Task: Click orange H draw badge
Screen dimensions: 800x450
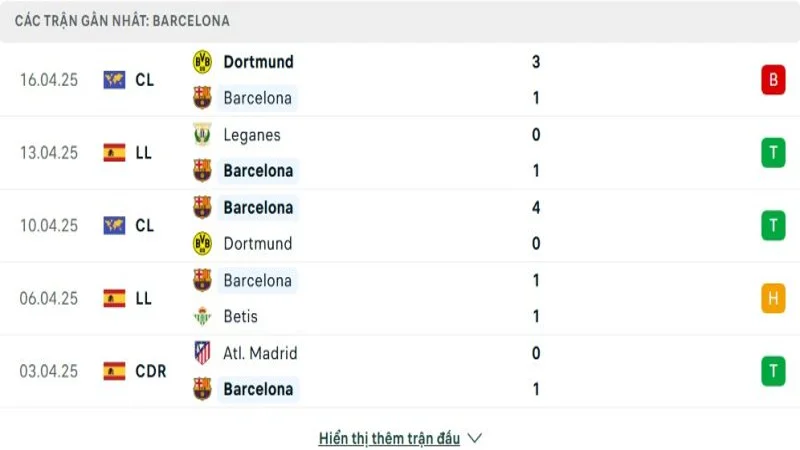Action: [x=772, y=298]
